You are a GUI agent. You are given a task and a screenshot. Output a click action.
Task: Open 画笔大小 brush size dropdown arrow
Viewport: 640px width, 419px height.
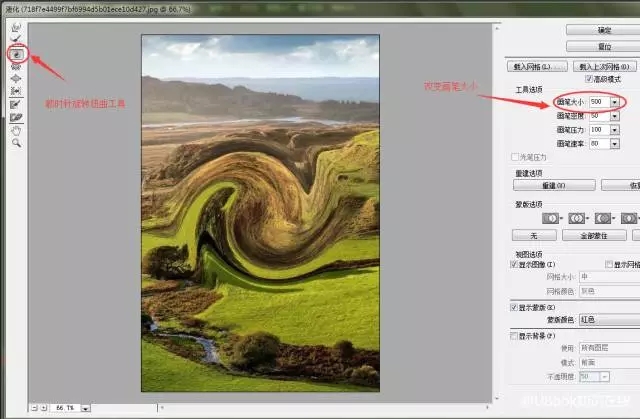click(614, 102)
